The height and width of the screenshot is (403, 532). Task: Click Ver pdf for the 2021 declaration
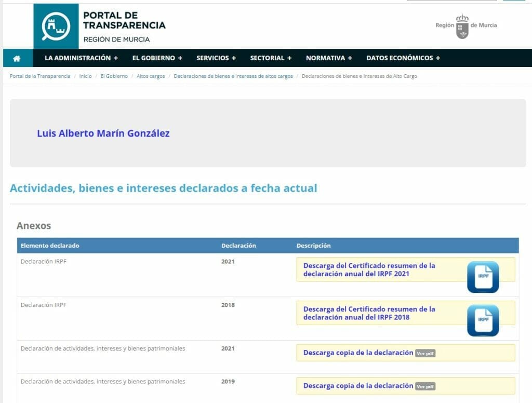click(x=425, y=354)
